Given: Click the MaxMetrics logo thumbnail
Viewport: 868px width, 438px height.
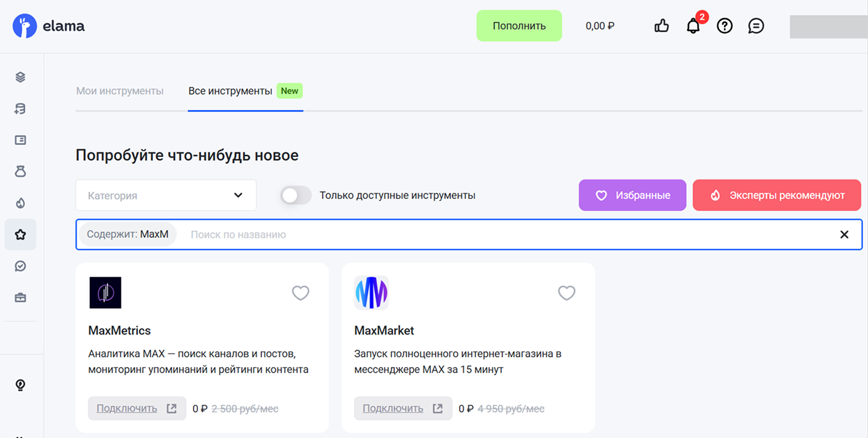Looking at the screenshot, I should [105, 292].
